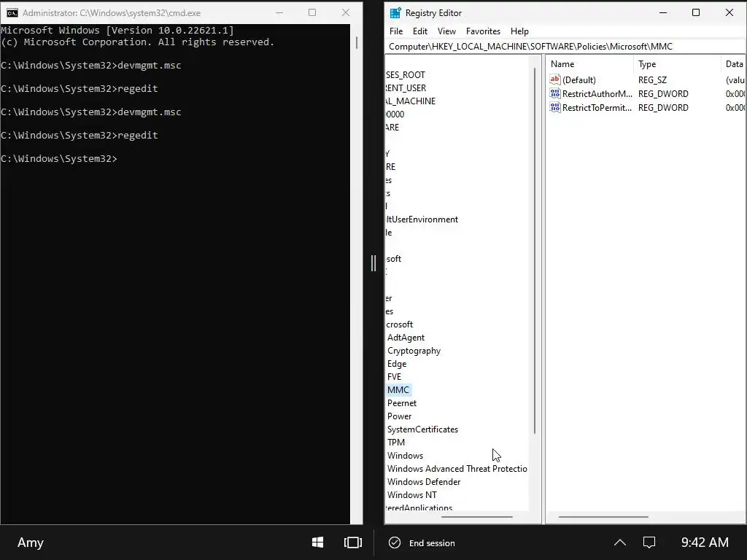The width and height of the screenshot is (747, 560).
Task: Select Windows Advanced Threat Protection key
Action: click(457, 469)
